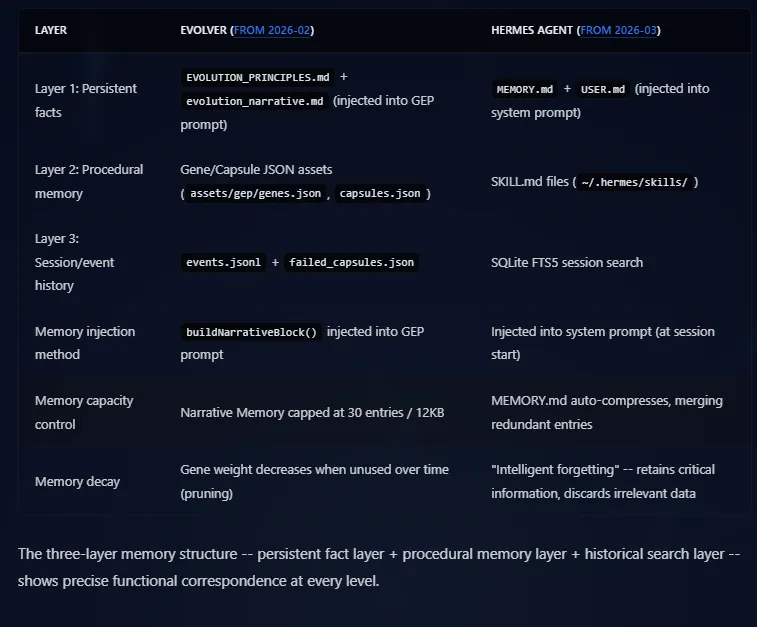The image size is (757, 627).
Task: Click the Memory decay row label
Action: [x=77, y=481]
